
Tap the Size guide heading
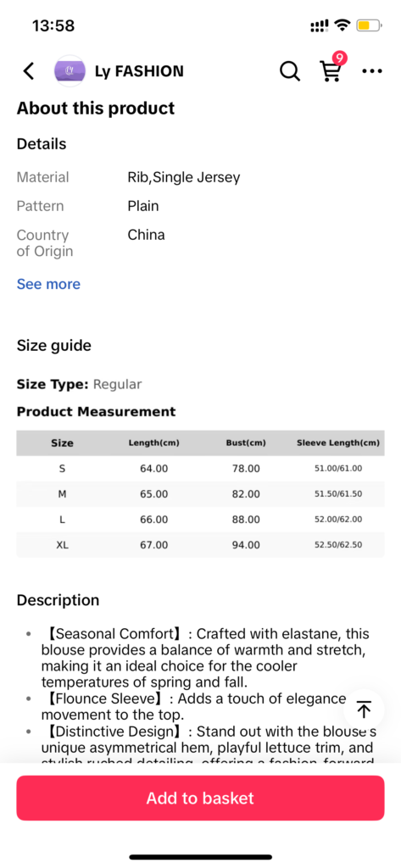click(x=53, y=346)
